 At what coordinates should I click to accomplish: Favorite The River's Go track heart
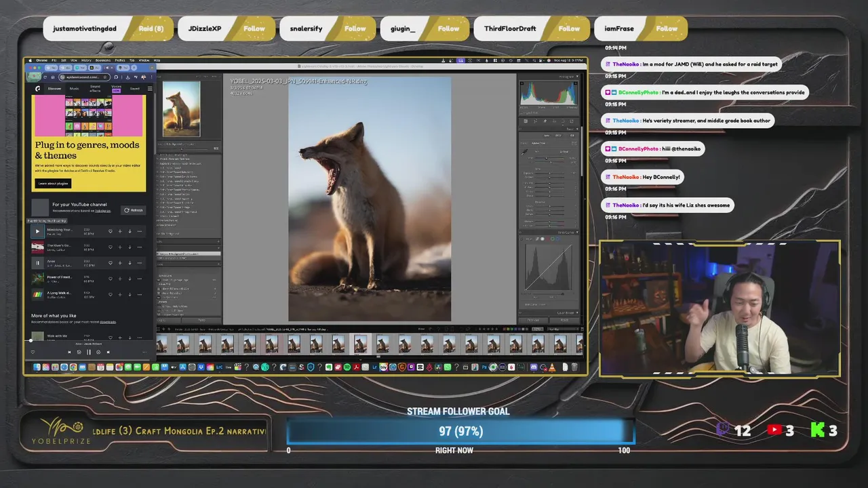coord(111,247)
